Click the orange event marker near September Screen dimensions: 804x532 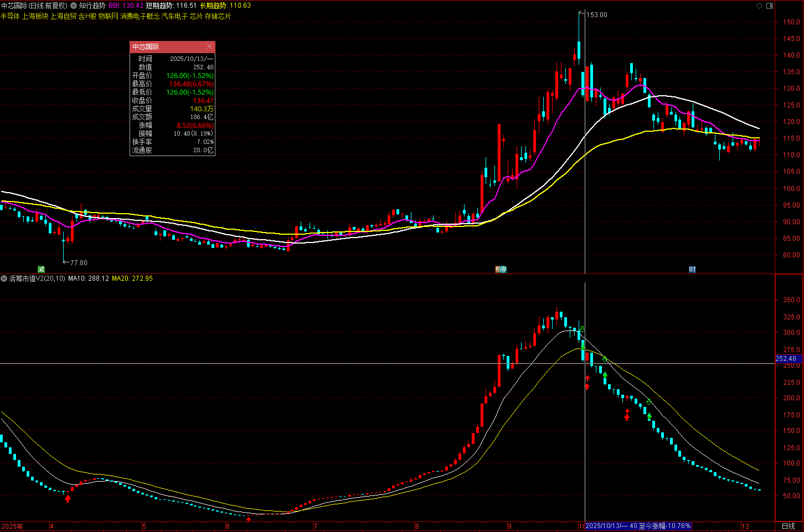pos(501,269)
